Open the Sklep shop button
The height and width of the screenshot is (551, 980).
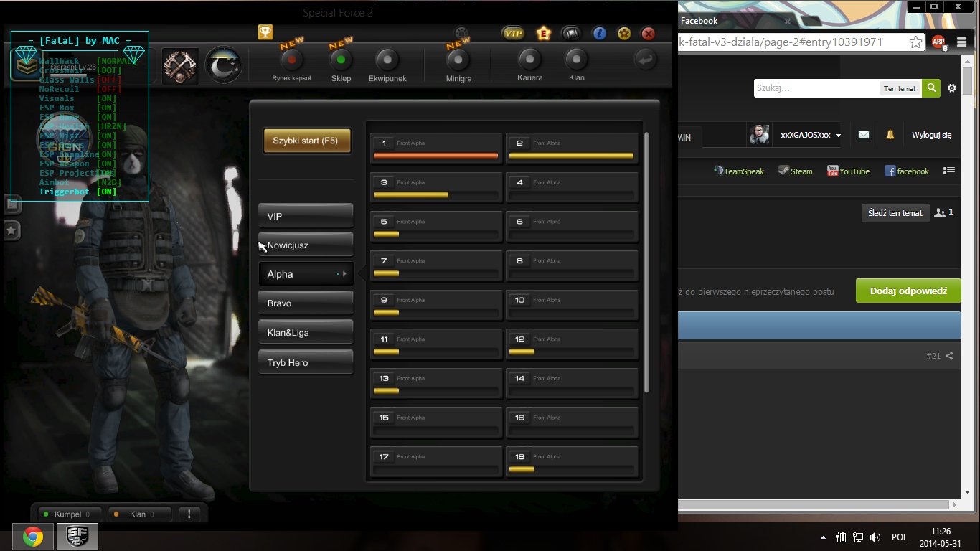pyautogui.click(x=341, y=65)
